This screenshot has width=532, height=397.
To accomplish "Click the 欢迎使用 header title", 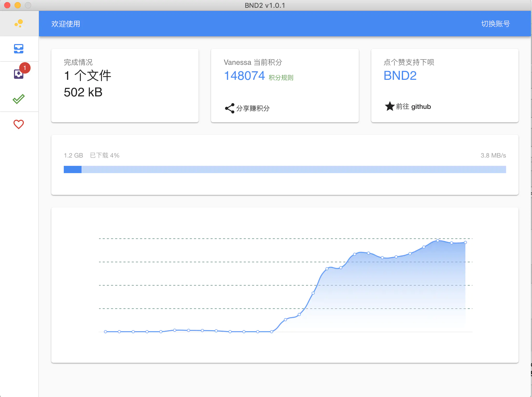I will click(66, 24).
